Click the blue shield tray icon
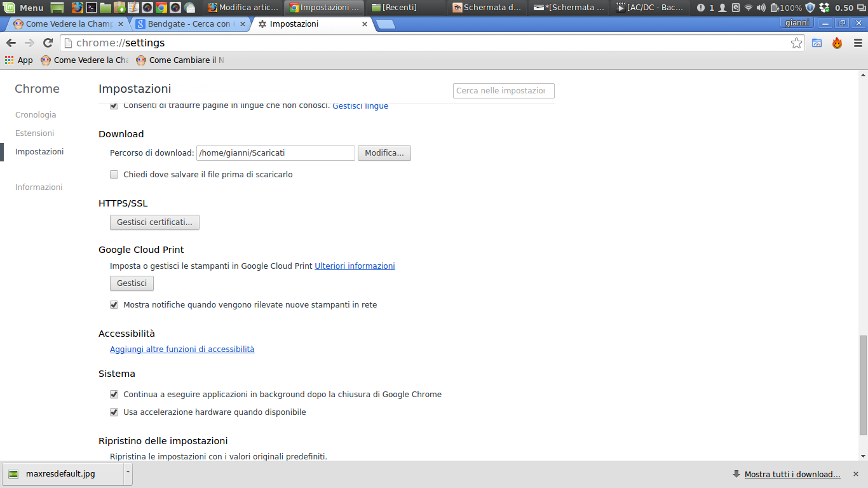 click(x=810, y=8)
